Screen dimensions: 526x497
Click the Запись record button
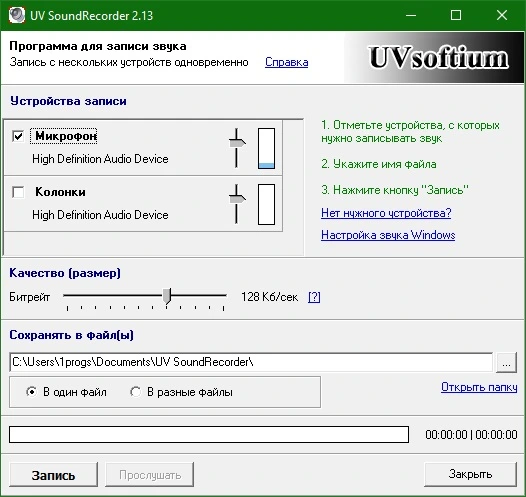pos(54,475)
